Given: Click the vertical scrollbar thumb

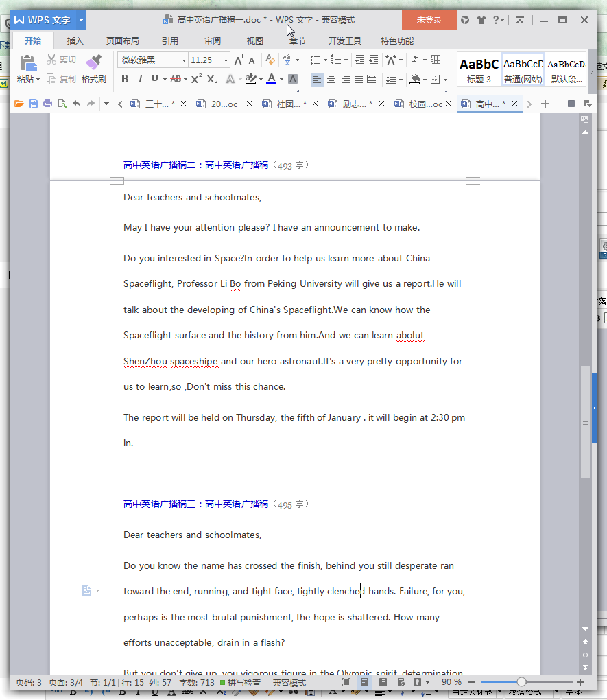Looking at the screenshot, I should (x=585, y=422).
